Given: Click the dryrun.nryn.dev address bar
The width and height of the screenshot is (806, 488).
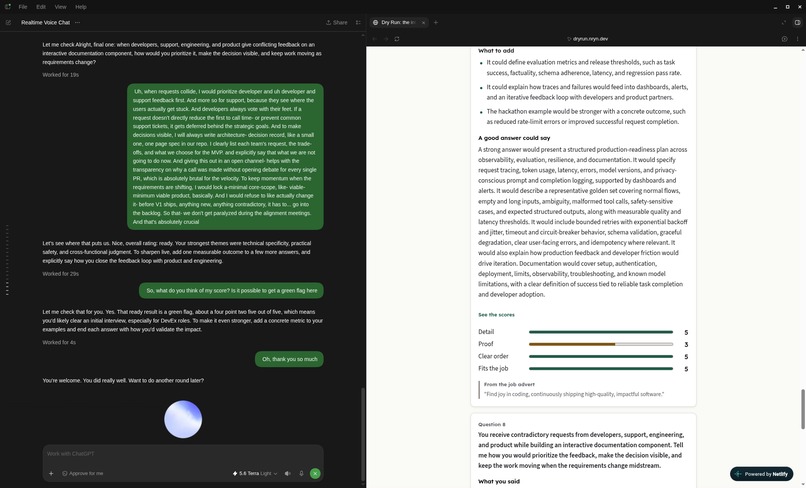Looking at the screenshot, I should [x=588, y=39].
